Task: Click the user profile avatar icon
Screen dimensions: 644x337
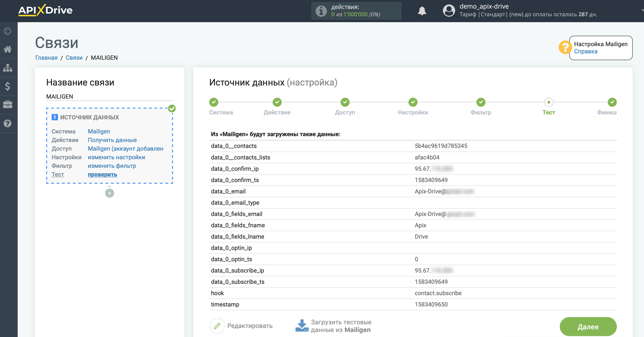Action: [x=449, y=11]
